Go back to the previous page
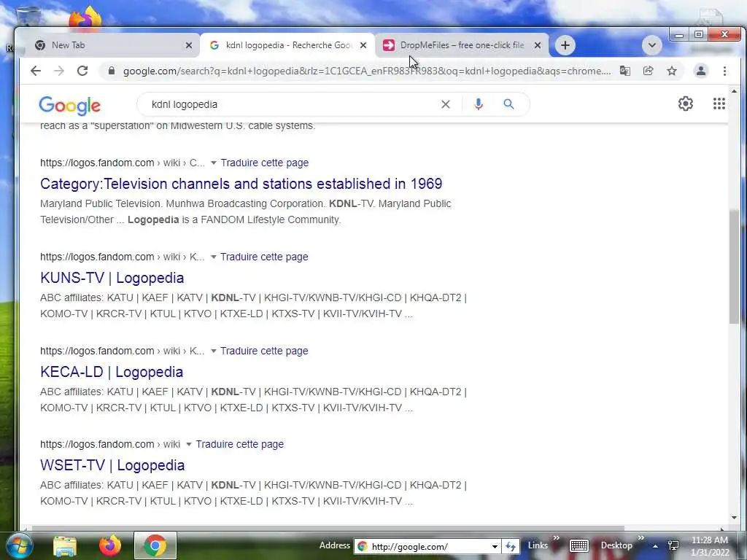 pos(36,71)
